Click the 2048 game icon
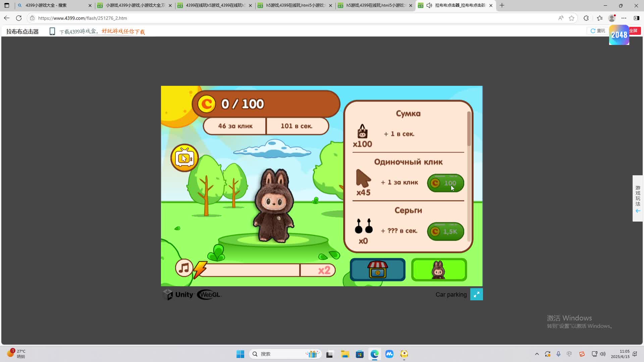Viewport: 644px width, 362px height. coord(619,35)
